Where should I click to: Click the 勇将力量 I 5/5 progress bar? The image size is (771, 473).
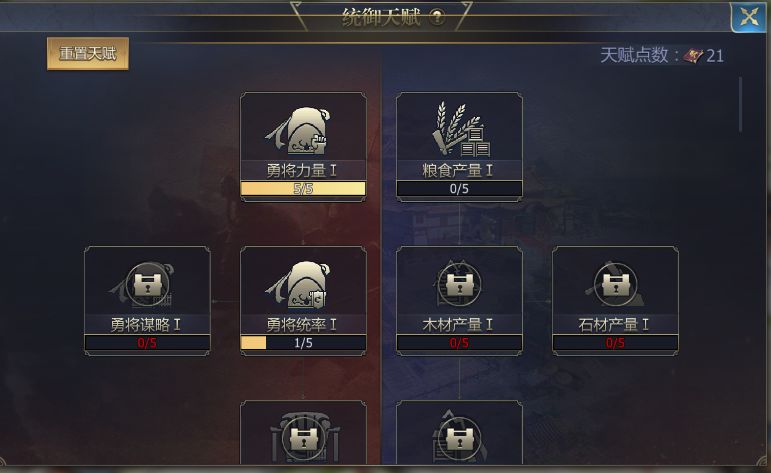point(303,188)
